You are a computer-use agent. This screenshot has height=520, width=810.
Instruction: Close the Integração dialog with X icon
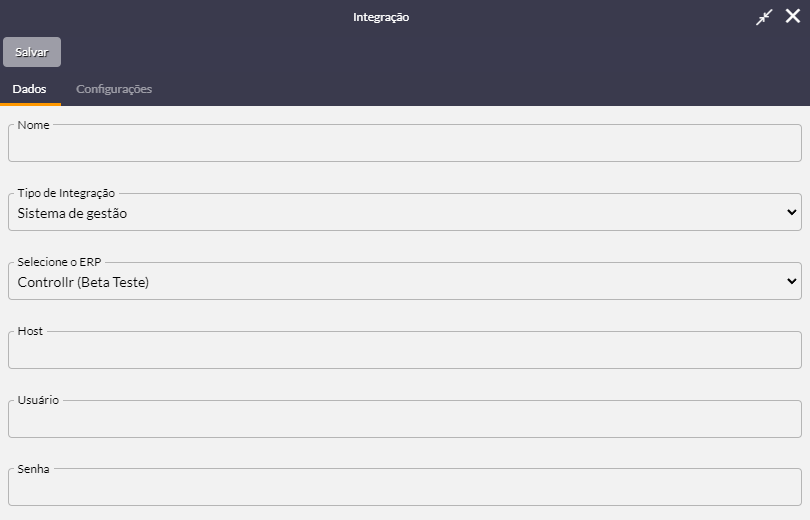tap(792, 16)
